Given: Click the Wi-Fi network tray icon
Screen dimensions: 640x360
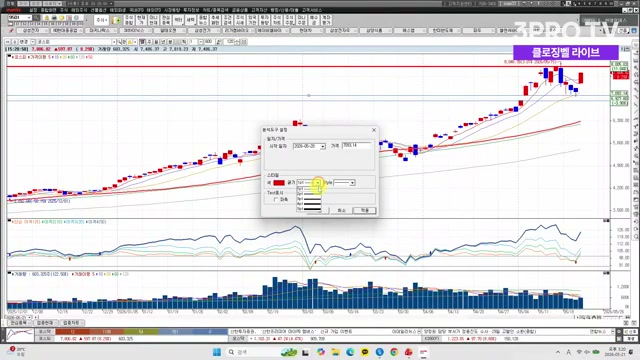Looking at the screenshot, I should click(x=579, y=352).
